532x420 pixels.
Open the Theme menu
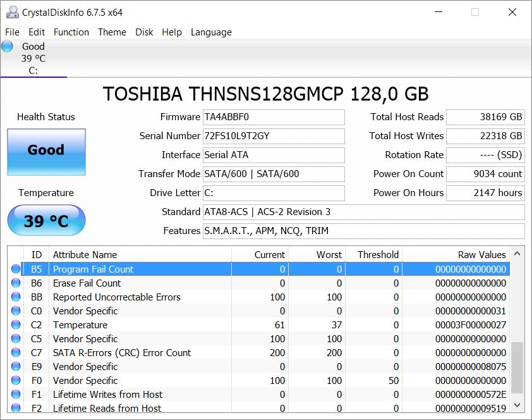click(112, 32)
